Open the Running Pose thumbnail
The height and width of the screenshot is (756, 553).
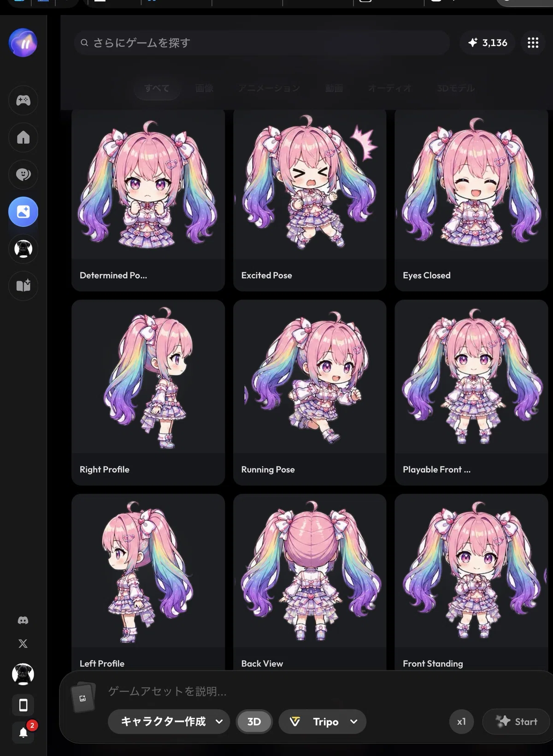coord(310,392)
